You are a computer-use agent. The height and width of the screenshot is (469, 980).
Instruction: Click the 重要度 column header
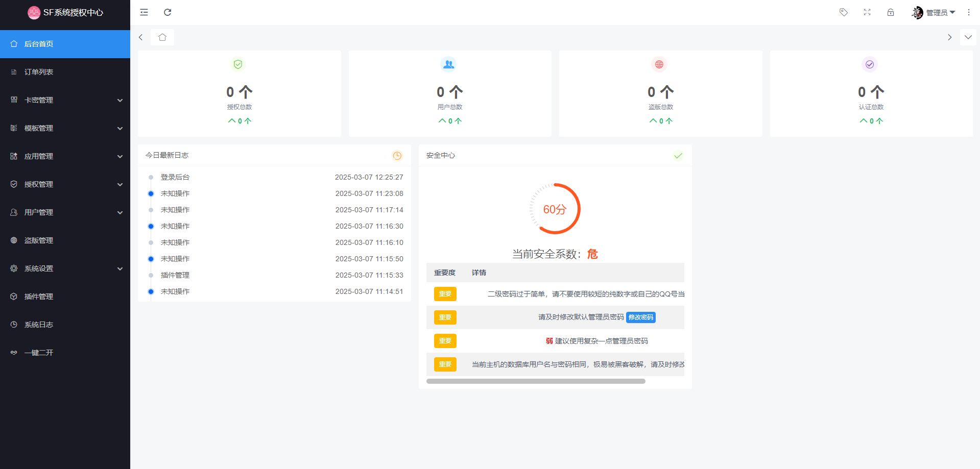[445, 273]
